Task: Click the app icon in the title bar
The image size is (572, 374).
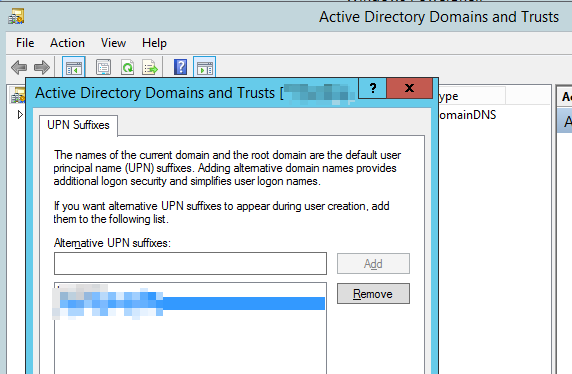Action: (16, 16)
